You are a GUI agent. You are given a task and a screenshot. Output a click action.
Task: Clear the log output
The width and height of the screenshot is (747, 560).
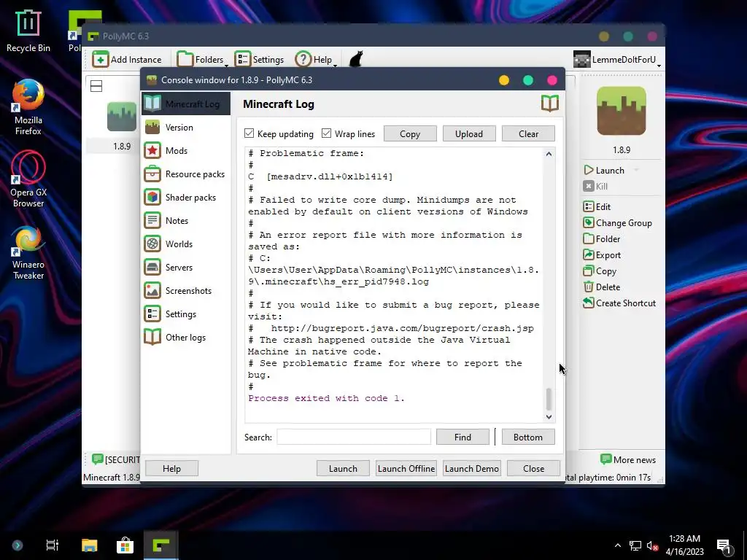pos(528,134)
